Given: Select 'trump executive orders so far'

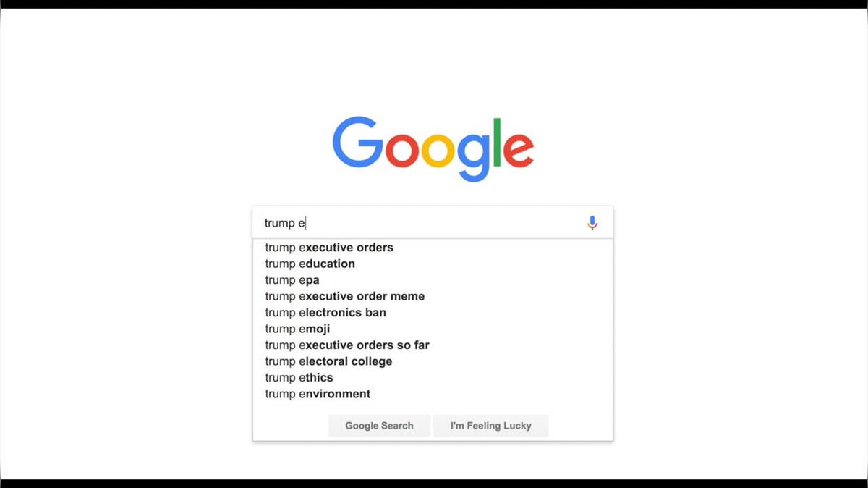Looking at the screenshot, I should (x=433, y=345).
